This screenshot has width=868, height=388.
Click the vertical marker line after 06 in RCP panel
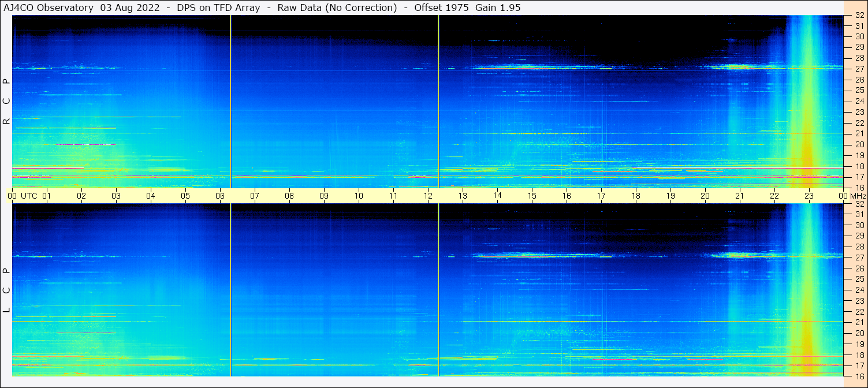pyautogui.click(x=230, y=102)
